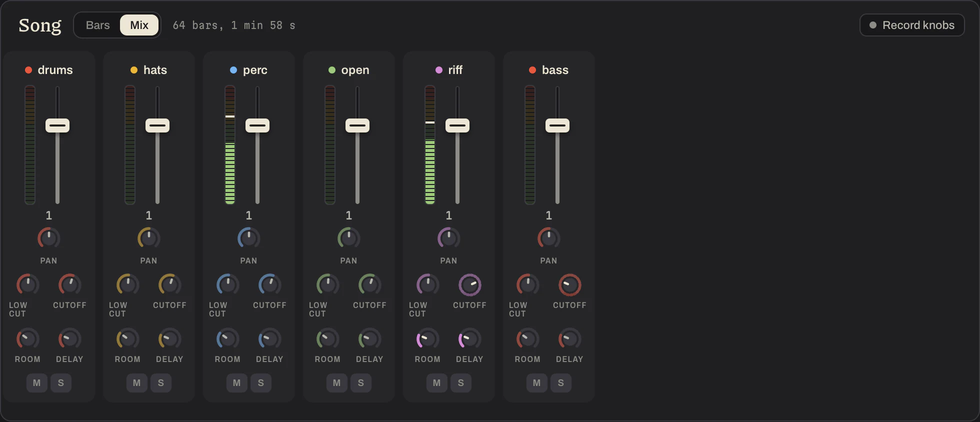Screen dimensions: 980x422
Task: Mute the drums channel
Action: 37,383
